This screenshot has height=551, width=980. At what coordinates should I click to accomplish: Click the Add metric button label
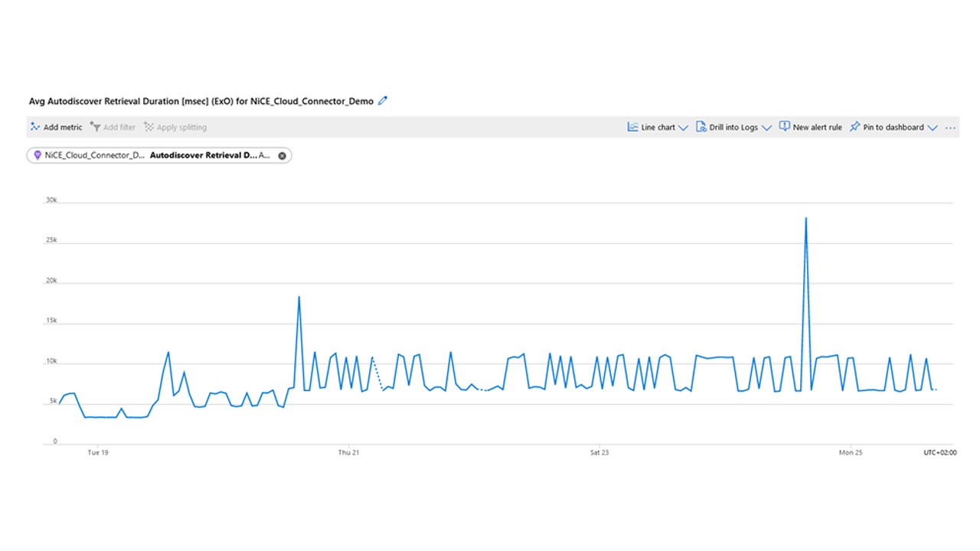tap(63, 127)
